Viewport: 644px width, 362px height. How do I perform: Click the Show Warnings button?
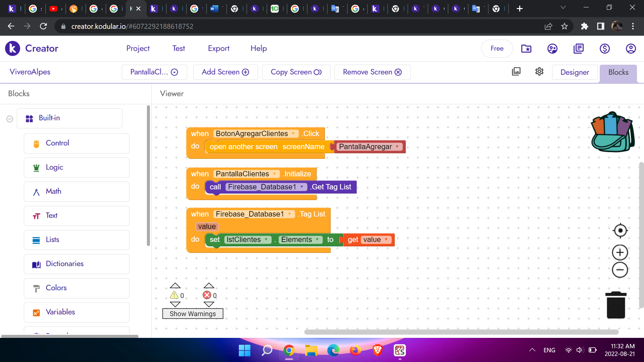pyautogui.click(x=193, y=314)
